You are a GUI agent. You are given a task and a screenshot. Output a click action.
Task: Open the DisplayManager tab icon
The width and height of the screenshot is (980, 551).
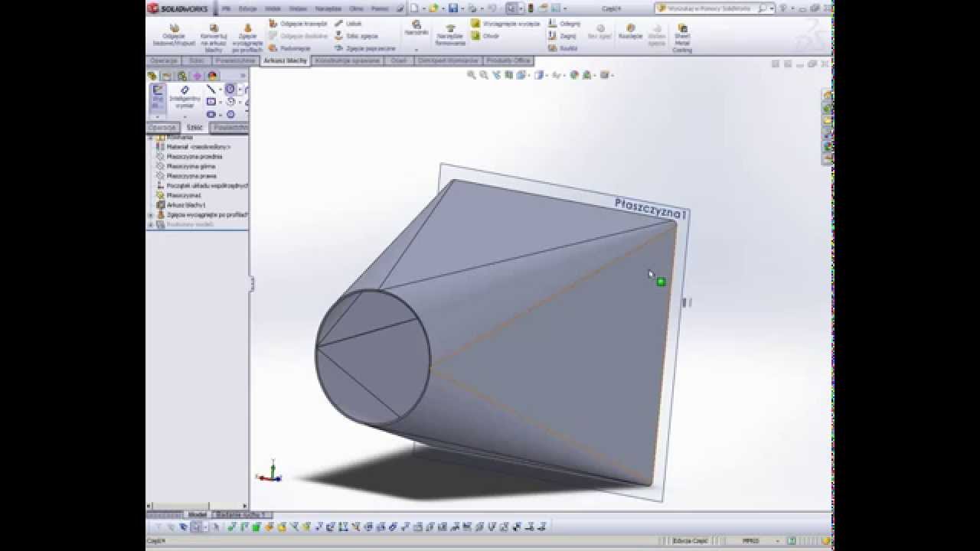point(213,76)
